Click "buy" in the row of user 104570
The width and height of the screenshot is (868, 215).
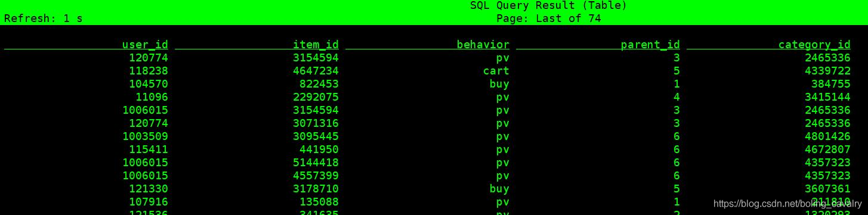tap(499, 84)
